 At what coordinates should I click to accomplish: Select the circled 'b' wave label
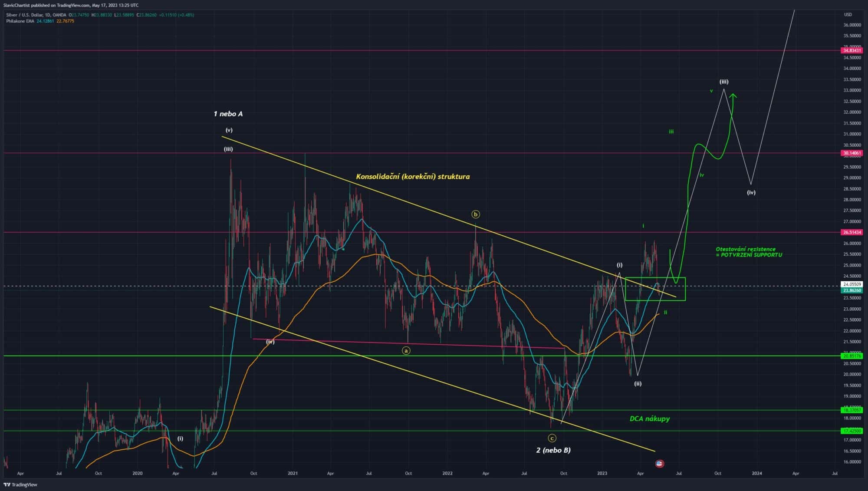tap(476, 214)
